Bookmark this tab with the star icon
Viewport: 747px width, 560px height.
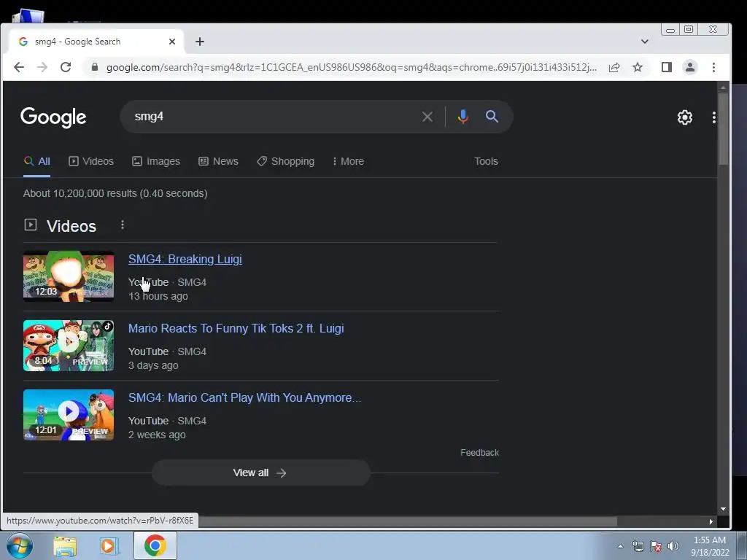point(638,67)
